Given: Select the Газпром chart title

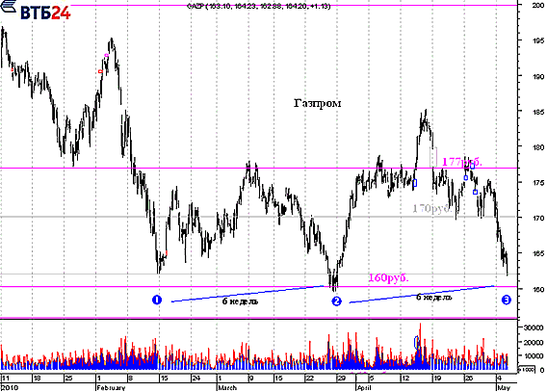Looking at the screenshot, I should coord(317,103).
